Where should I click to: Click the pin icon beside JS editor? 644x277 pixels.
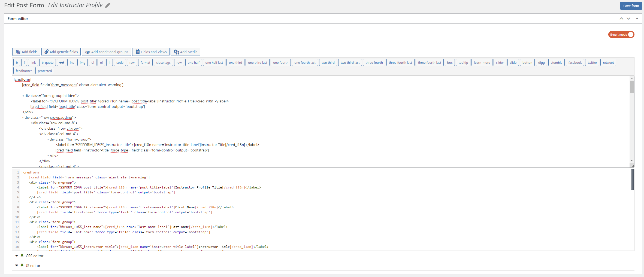click(x=22, y=266)
